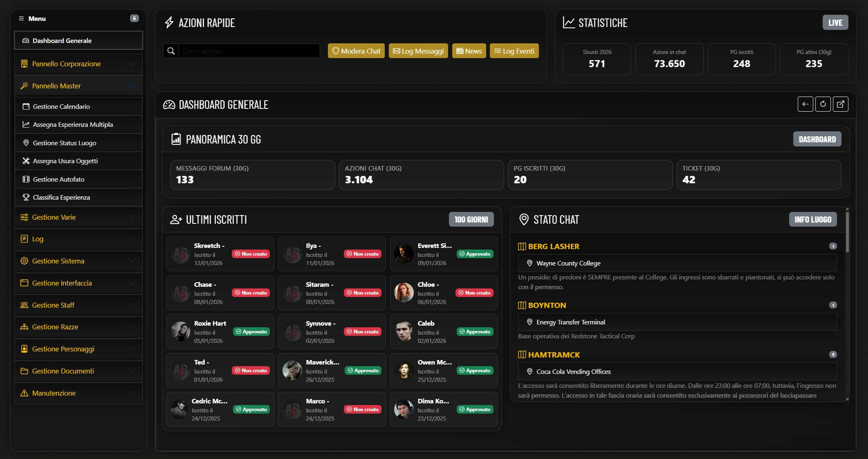Image resolution: width=868 pixels, height=459 pixels.
Task: Click the menu counter badge showing 6
Action: click(x=134, y=18)
